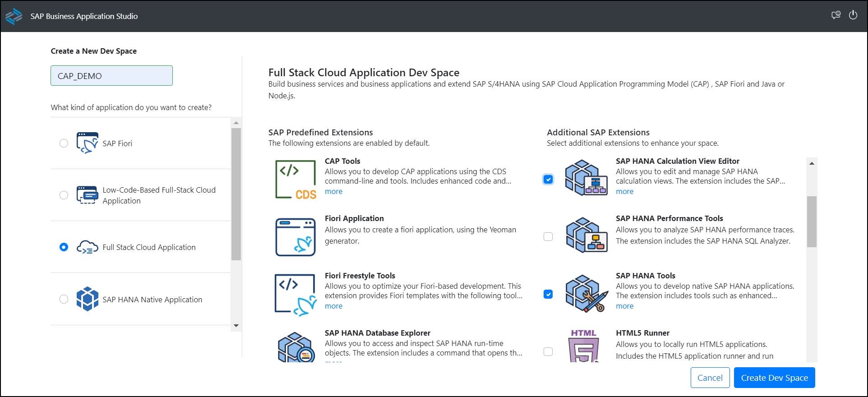The image size is (868, 397).
Task: Click the SAP HANA Tools wrench icon
Action: (586, 293)
